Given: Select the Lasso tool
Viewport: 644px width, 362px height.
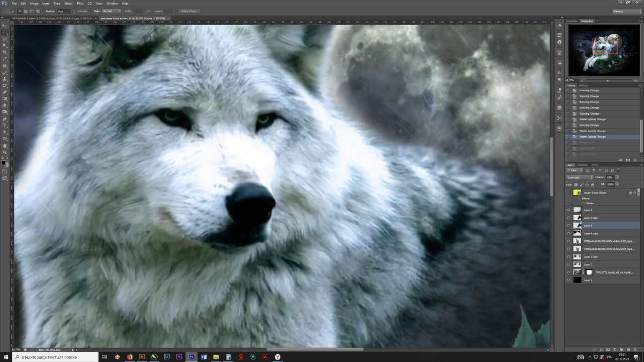Looking at the screenshot, I should coord(5,39).
